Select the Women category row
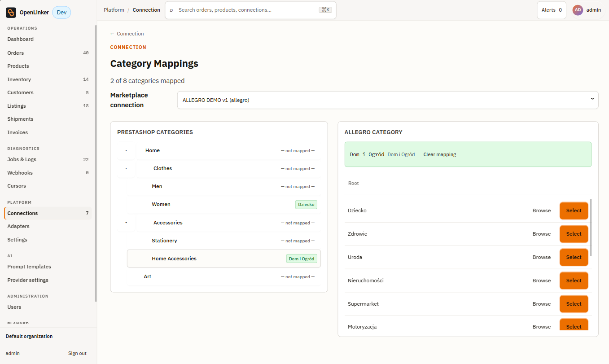609x364 pixels. pyautogui.click(x=224, y=204)
